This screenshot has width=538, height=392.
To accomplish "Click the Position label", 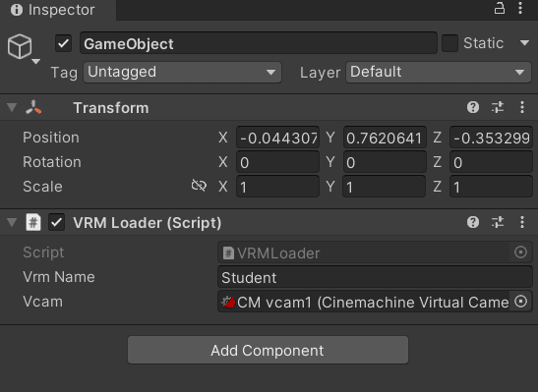I will (x=51, y=138).
